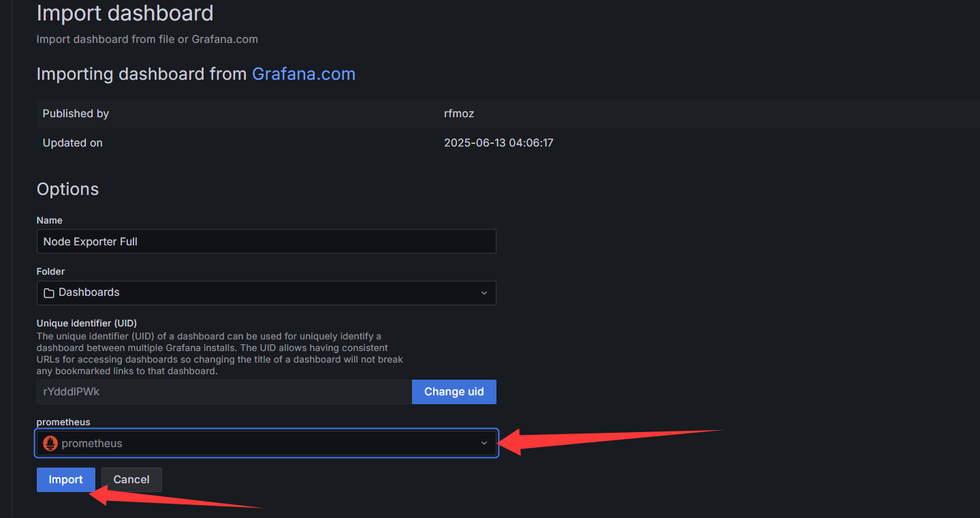Click the Prometheus flame icon
Screen dimensions: 980x518
(50, 444)
